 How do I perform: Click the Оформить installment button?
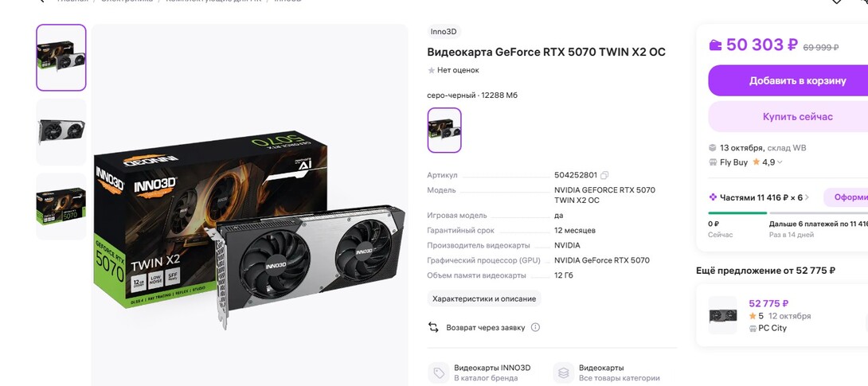pos(846,197)
